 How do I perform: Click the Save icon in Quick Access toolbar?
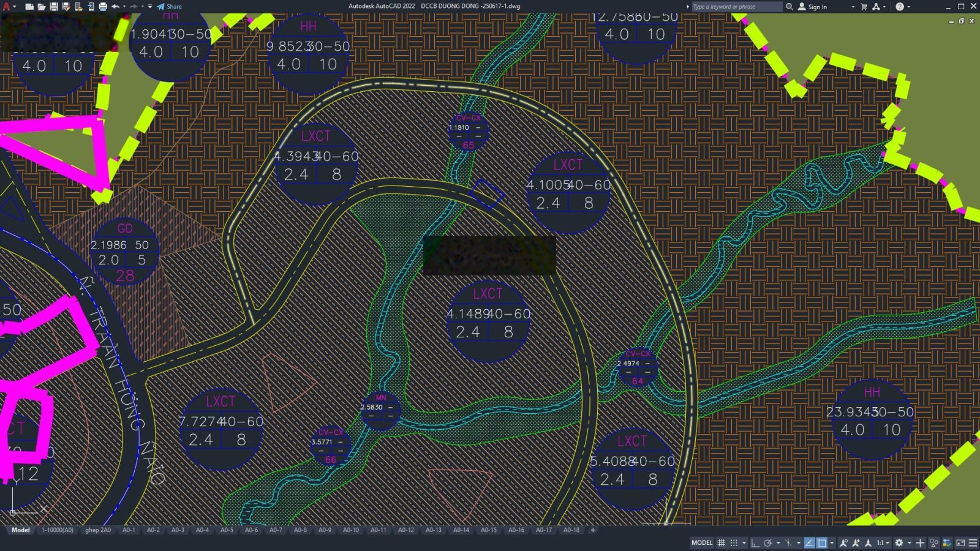[x=54, y=7]
